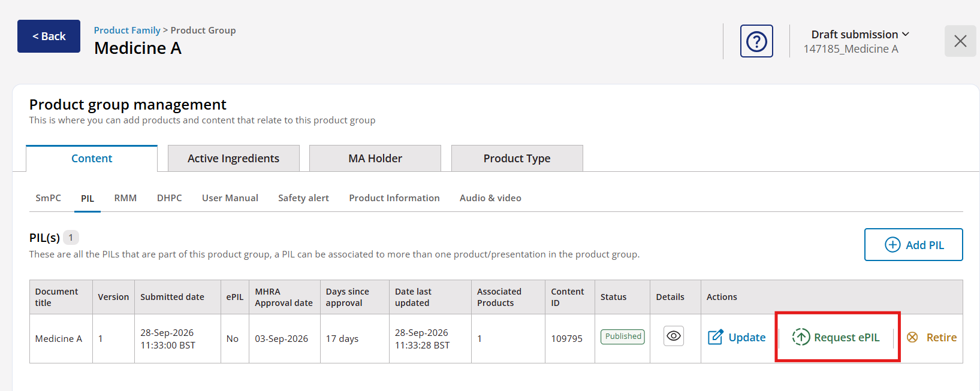This screenshot has height=391, width=980.
Task: Click the Retire circled-x icon
Action: pyautogui.click(x=912, y=337)
